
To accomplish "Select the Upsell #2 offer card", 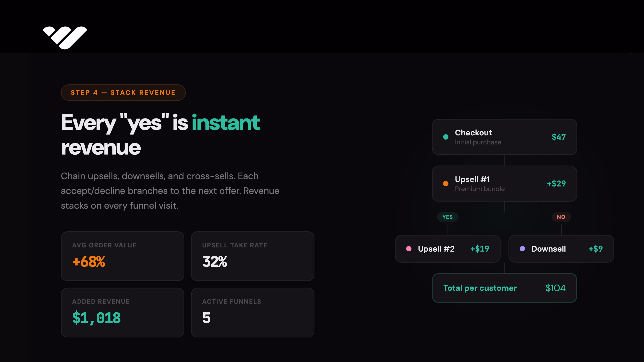I will [447, 249].
